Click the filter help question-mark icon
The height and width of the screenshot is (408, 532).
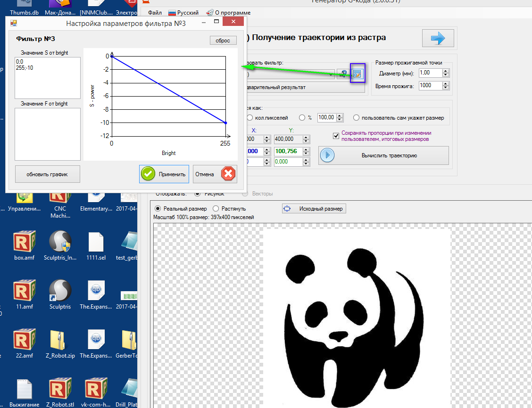pyautogui.click(x=343, y=74)
